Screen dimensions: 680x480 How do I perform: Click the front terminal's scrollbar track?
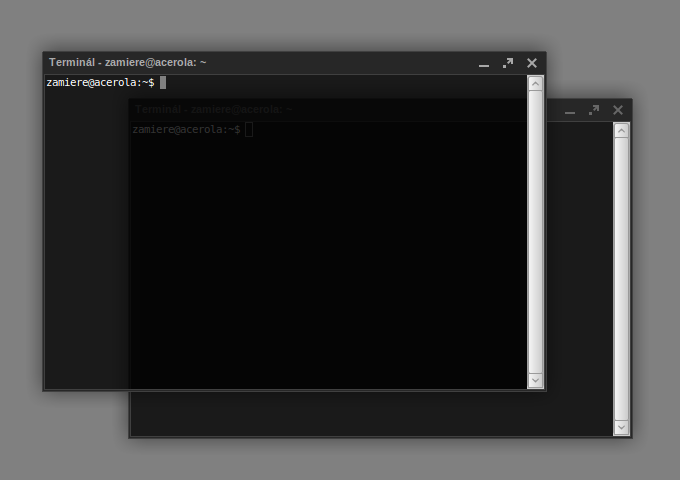pos(535,232)
